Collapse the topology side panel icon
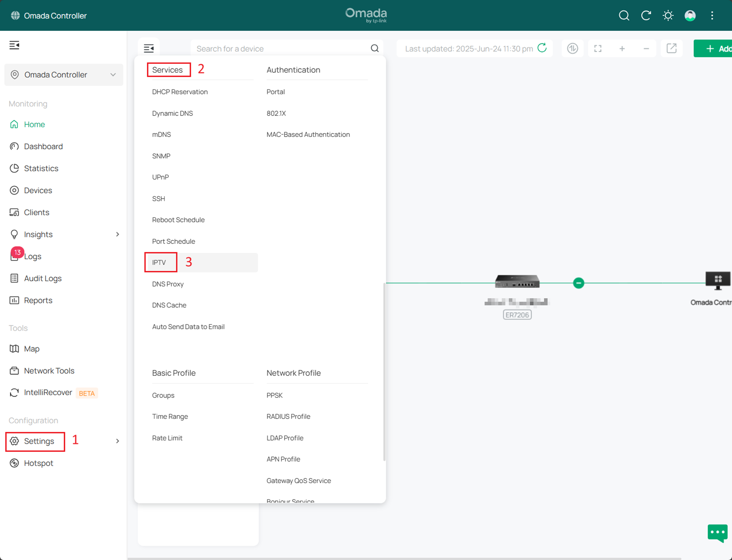The image size is (732, 560). [149, 48]
